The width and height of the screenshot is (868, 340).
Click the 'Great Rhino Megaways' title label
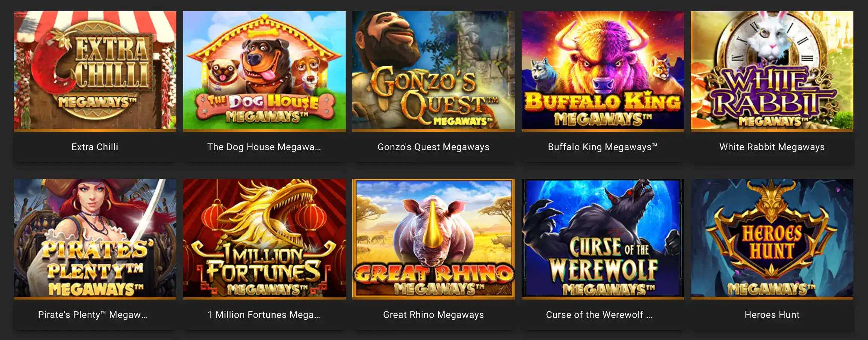(x=434, y=315)
